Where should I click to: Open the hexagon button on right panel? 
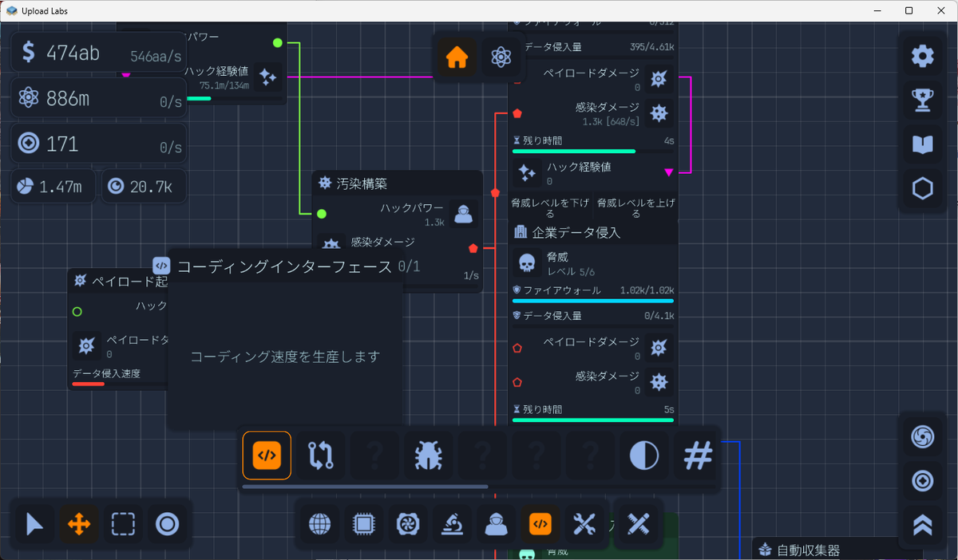[x=923, y=188]
